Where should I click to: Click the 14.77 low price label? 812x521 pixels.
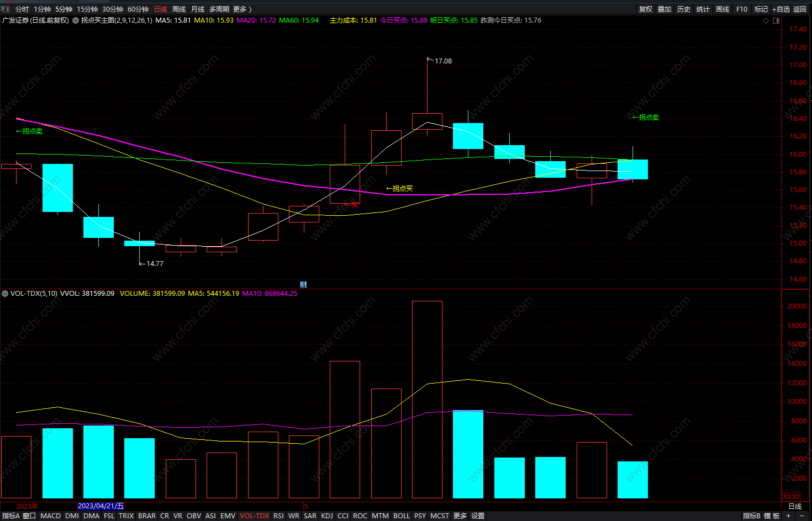pos(155,264)
